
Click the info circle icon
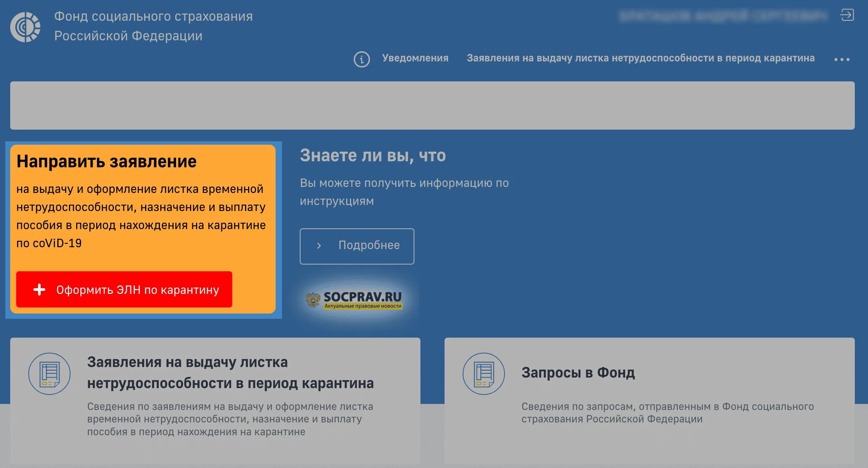tap(361, 59)
